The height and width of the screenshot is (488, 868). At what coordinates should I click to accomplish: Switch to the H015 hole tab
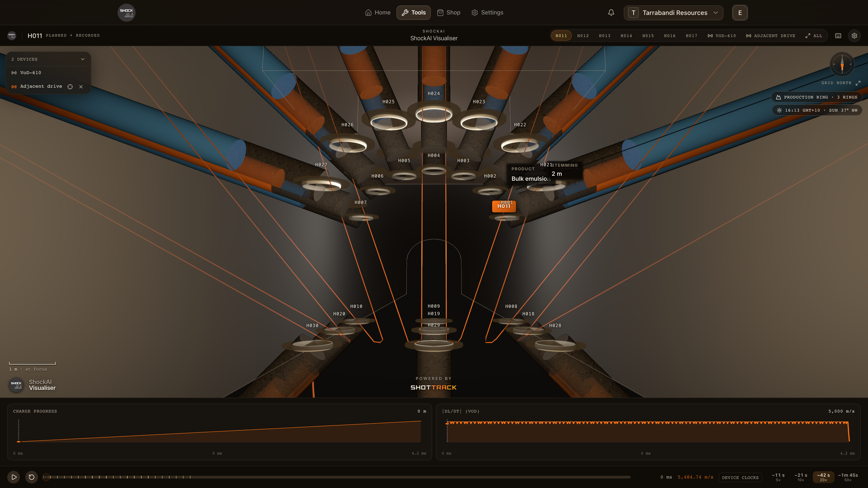[648, 36]
